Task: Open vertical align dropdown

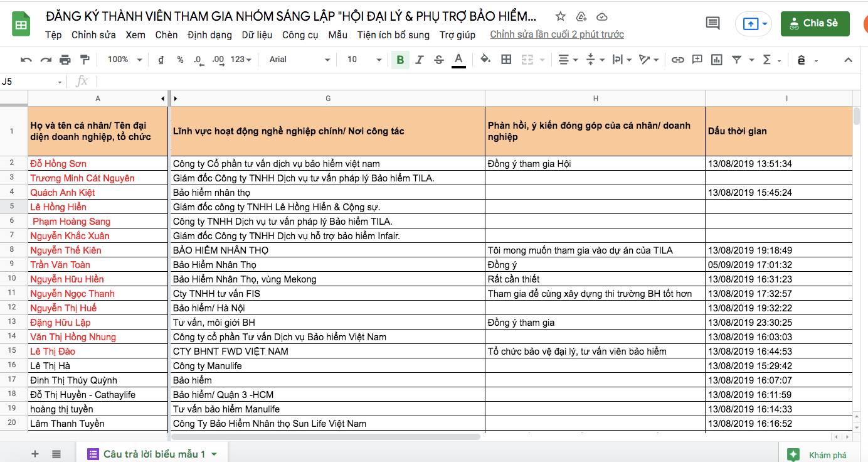Action: [x=595, y=60]
